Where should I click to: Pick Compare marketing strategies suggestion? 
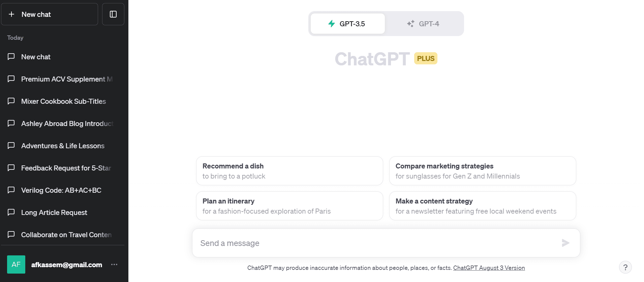[x=482, y=171]
